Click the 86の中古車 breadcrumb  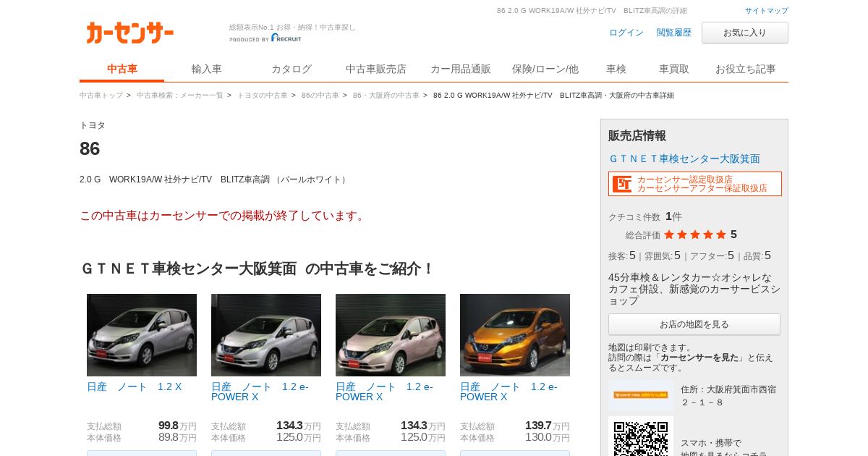pyautogui.click(x=320, y=96)
